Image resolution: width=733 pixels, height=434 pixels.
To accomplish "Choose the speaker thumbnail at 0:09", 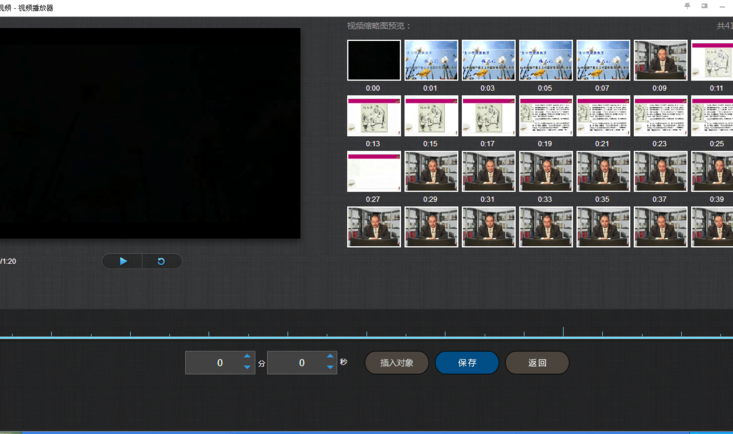I will pos(660,61).
